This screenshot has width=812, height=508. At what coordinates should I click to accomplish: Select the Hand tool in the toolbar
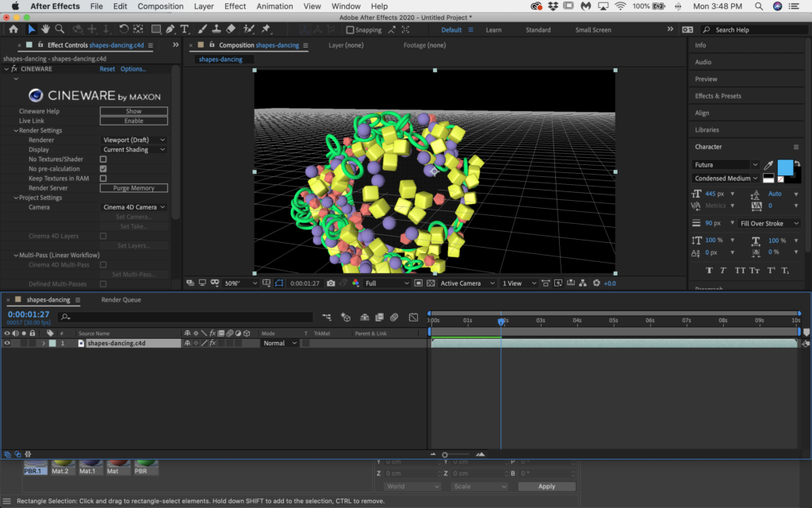(46, 29)
